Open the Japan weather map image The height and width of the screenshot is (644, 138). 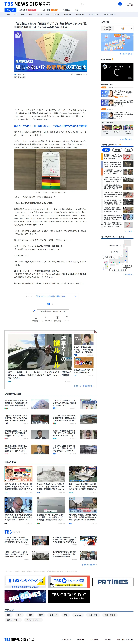tap(117, 42)
